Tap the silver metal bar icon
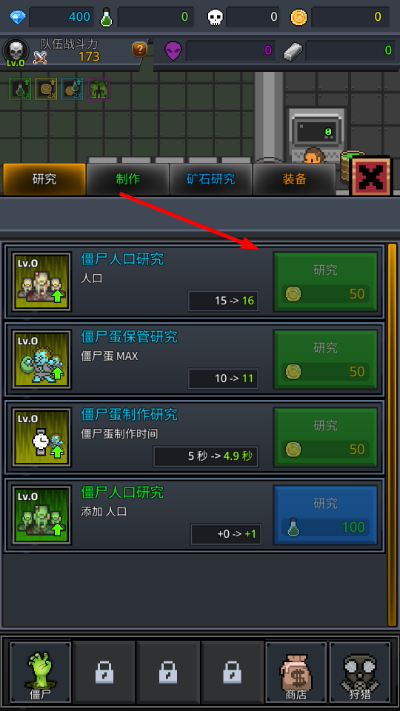Image resolution: width=400 pixels, height=711 pixels. click(x=292, y=51)
